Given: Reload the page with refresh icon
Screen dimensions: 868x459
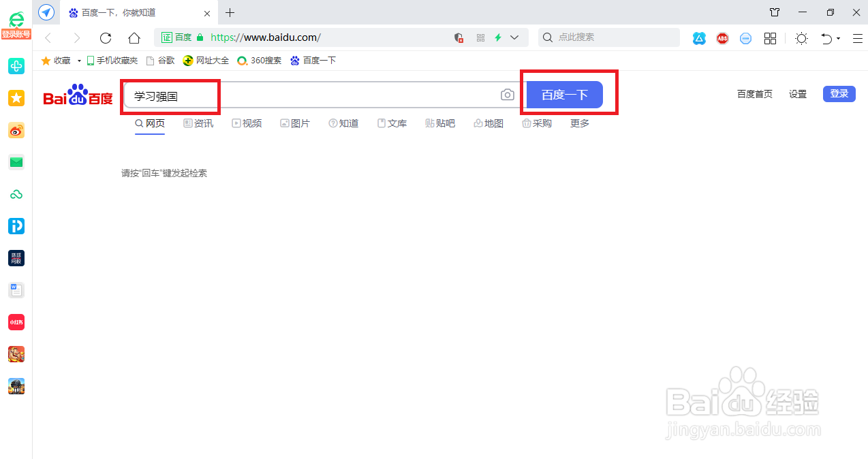Looking at the screenshot, I should click(105, 38).
